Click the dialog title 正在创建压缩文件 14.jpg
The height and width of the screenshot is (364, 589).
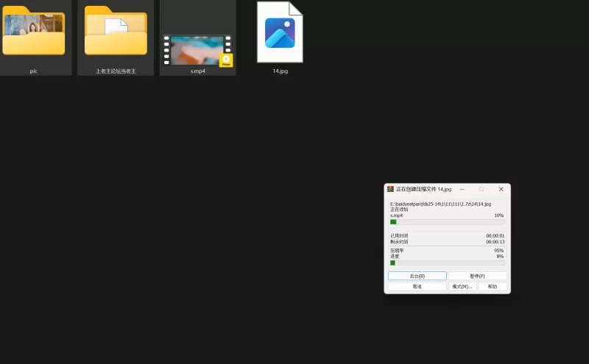423,189
